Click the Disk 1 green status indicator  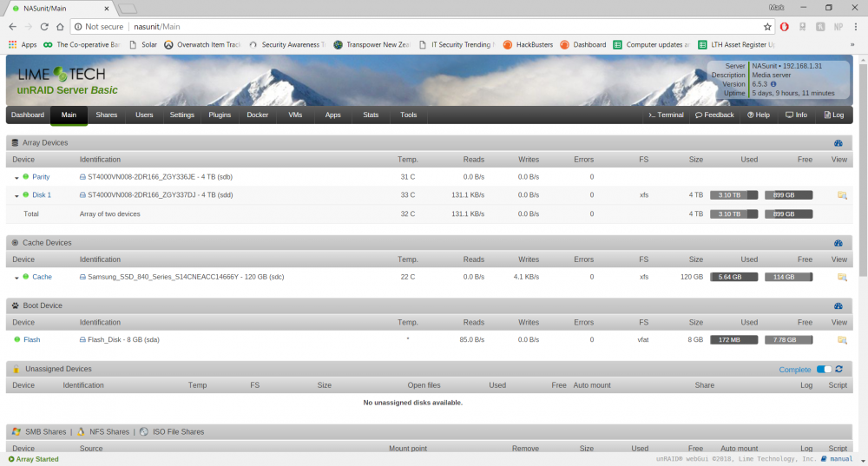pyautogui.click(x=25, y=194)
